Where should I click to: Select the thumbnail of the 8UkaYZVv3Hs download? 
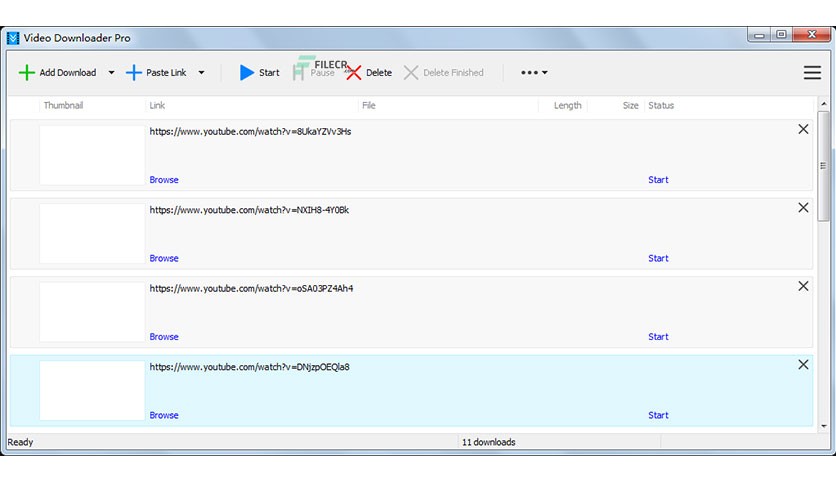click(92, 155)
